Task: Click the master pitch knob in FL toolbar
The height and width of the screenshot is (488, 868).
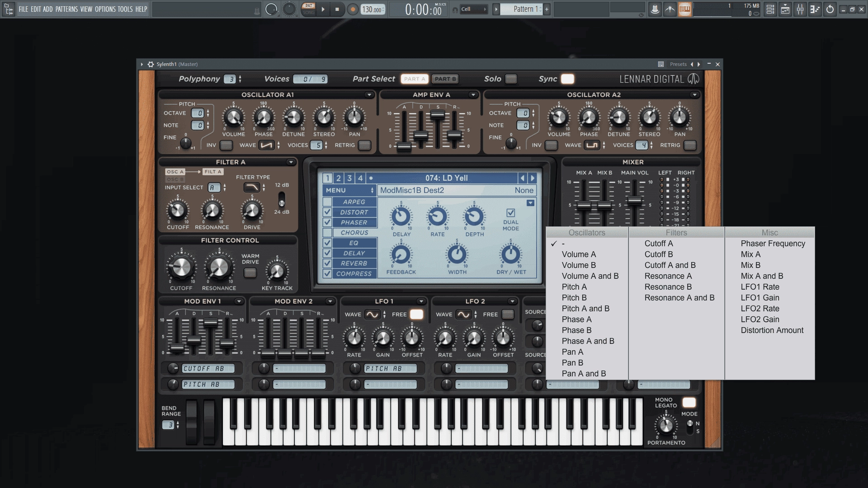Action: click(289, 9)
